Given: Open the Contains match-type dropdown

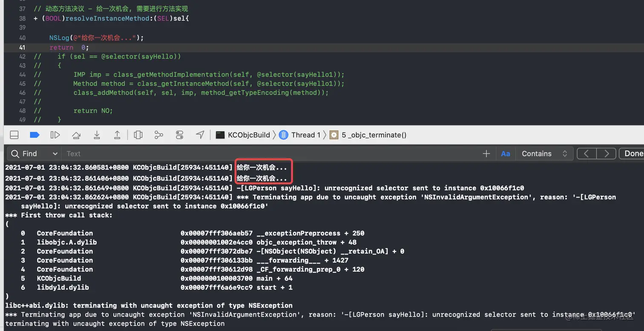Looking at the screenshot, I should (544, 154).
